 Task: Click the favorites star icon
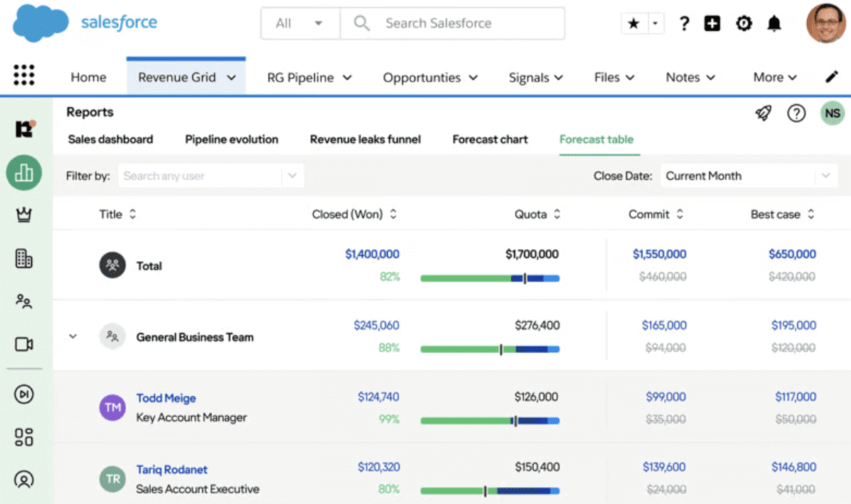pos(633,23)
